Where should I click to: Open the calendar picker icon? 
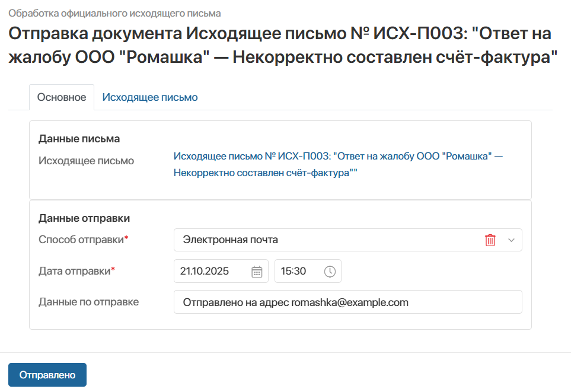click(257, 272)
